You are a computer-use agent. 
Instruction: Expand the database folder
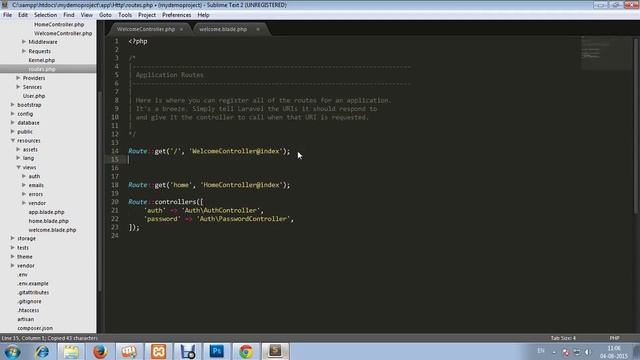pos(13,122)
